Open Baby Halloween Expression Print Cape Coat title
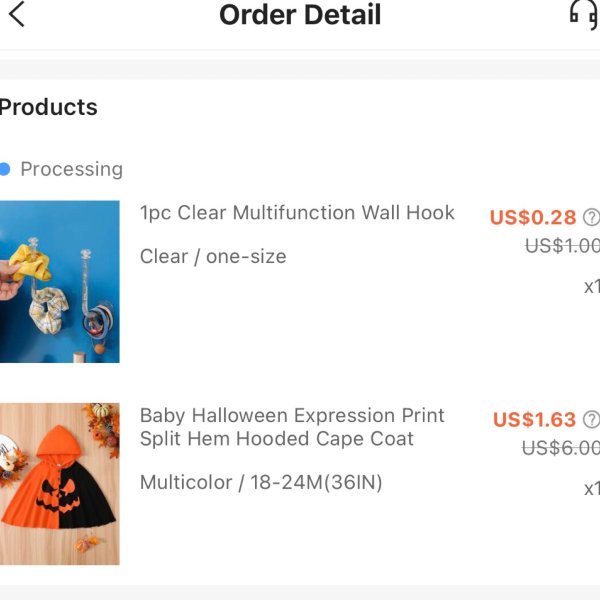This screenshot has height=600, width=600. point(292,427)
